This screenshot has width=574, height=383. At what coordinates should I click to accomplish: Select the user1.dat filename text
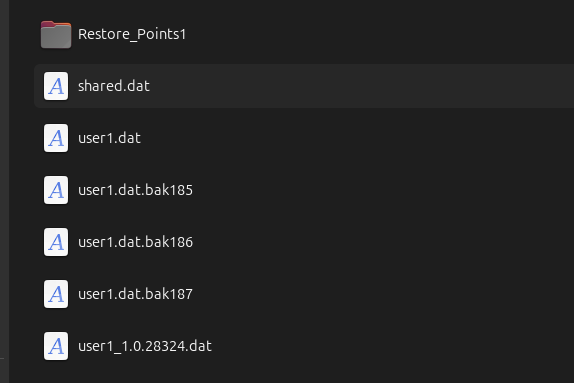click(109, 138)
